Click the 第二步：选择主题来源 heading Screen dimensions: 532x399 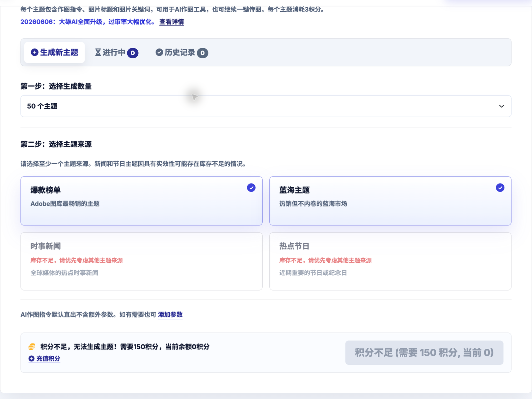tap(56, 144)
